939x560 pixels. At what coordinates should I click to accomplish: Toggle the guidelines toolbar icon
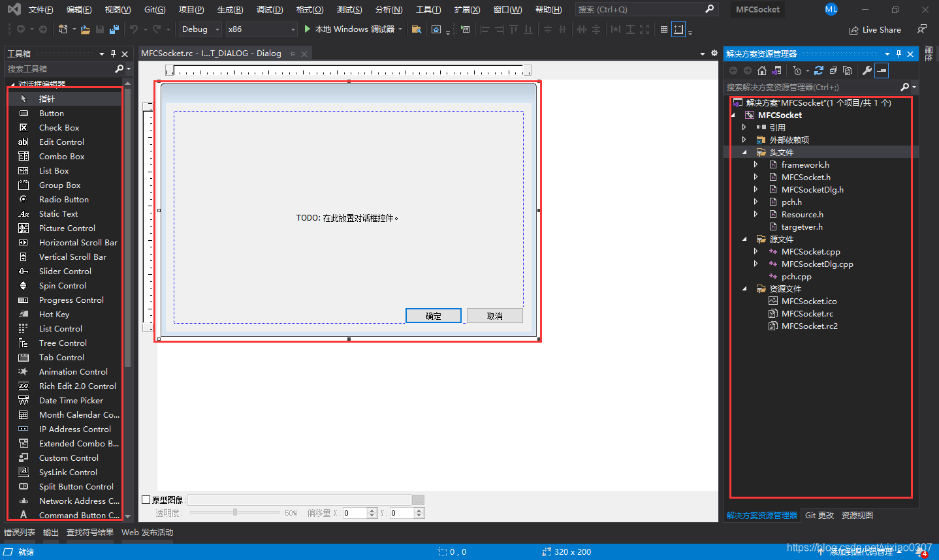click(678, 29)
